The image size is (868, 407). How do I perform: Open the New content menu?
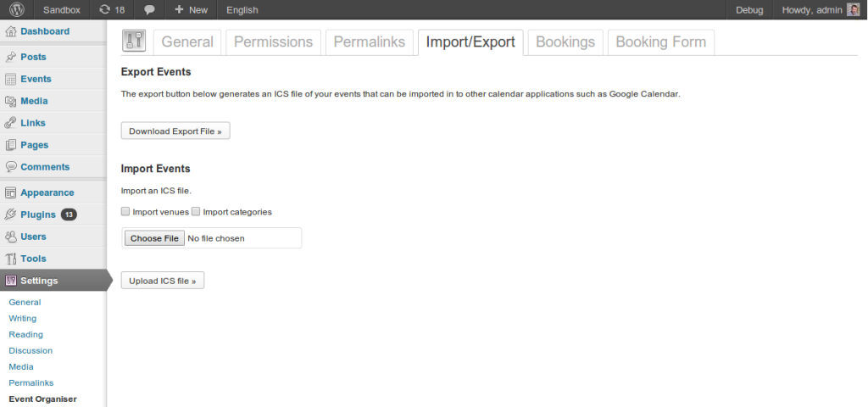pos(191,10)
